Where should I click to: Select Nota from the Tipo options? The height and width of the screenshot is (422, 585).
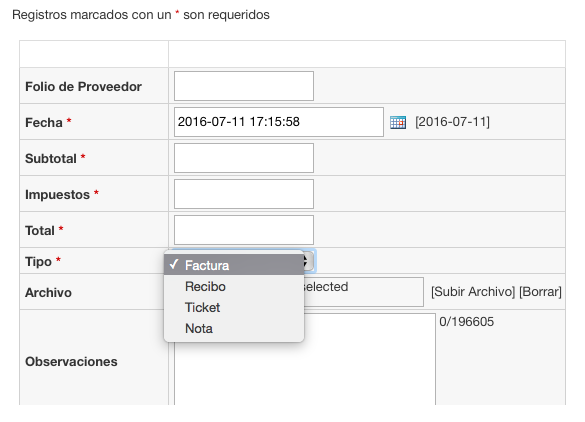(234, 328)
